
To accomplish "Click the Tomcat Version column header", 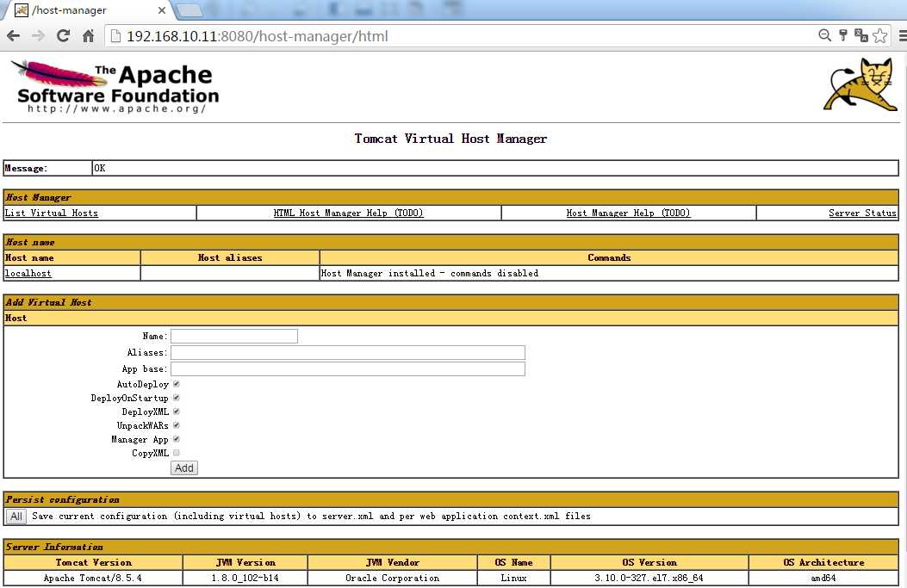I will (93, 562).
